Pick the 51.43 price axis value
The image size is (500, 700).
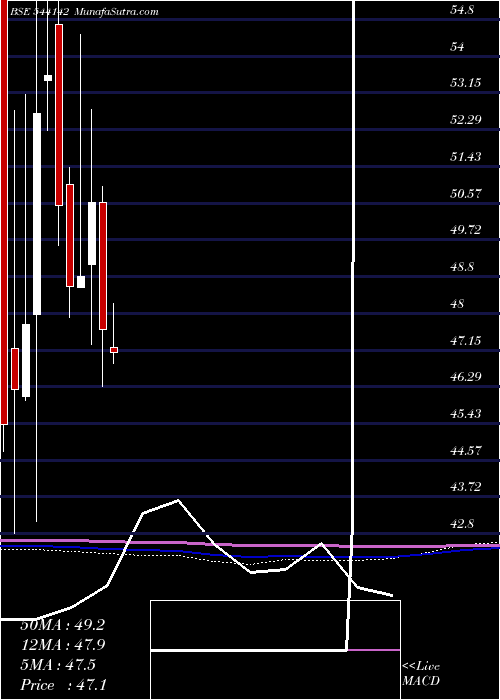coord(465,157)
